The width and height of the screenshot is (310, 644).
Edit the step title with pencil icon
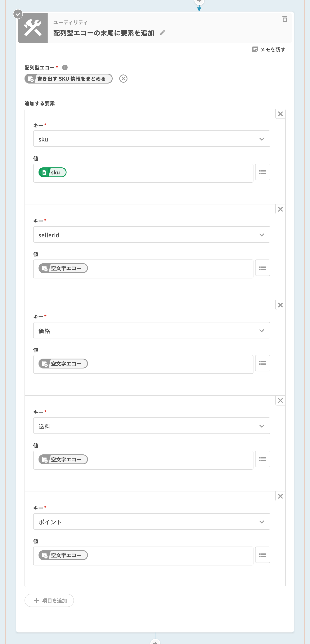pyautogui.click(x=162, y=33)
